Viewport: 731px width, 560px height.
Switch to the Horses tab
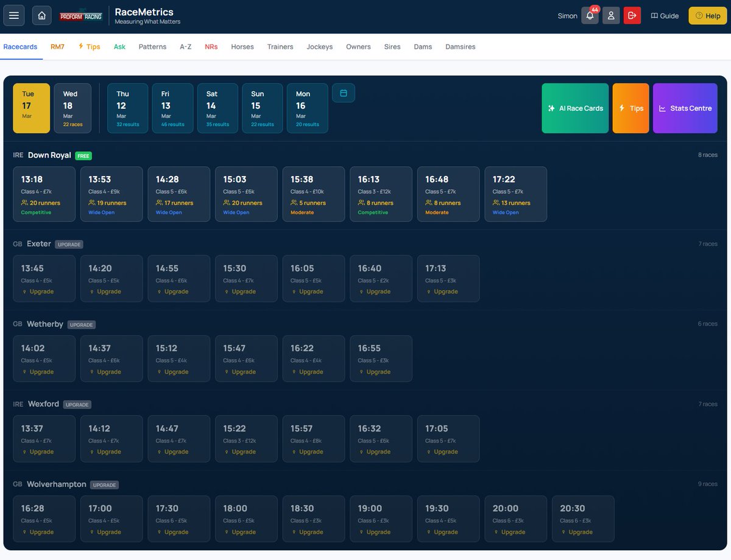[242, 47]
